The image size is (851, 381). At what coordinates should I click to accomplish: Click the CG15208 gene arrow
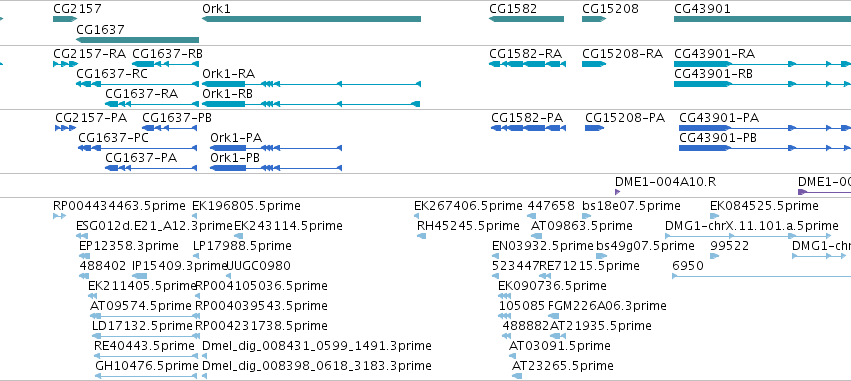(x=594, y=19)
